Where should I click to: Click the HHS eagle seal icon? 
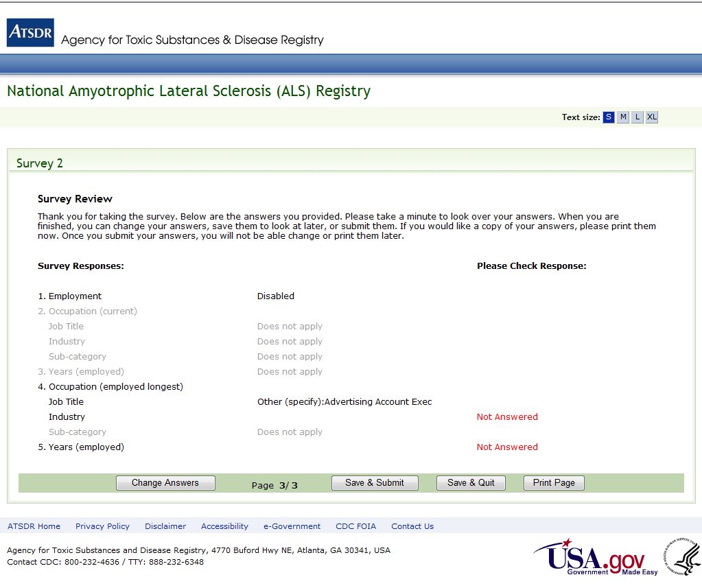[681, 556]
